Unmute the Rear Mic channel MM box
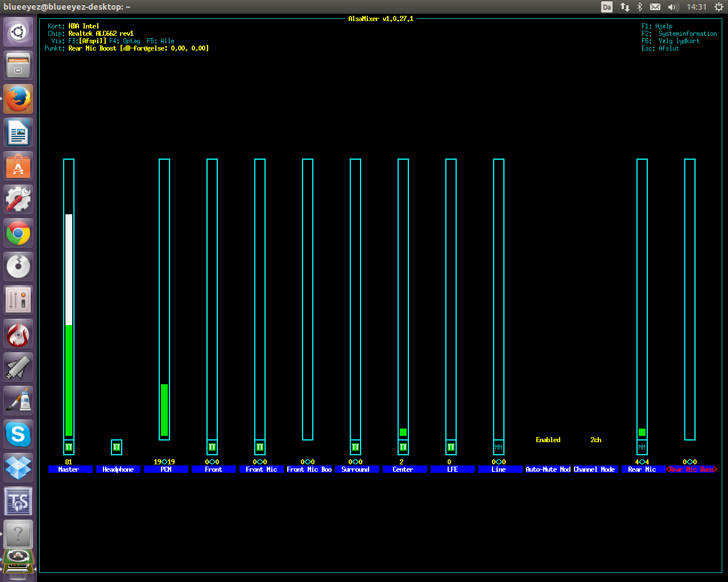 (x=642, y=447)
